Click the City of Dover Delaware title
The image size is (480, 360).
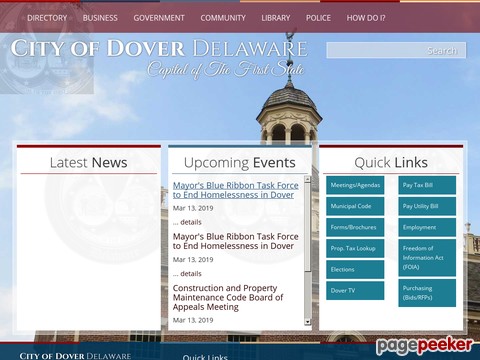pos(159,49)
